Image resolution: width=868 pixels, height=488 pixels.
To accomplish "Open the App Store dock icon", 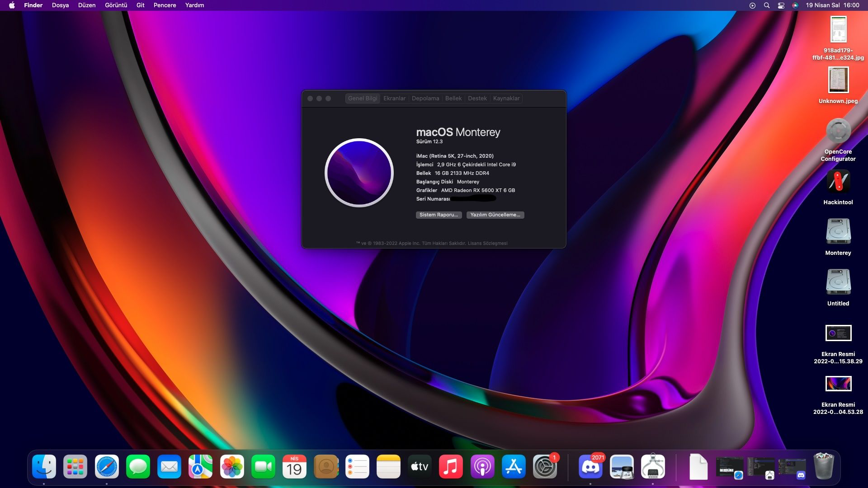I will [514, 467].
